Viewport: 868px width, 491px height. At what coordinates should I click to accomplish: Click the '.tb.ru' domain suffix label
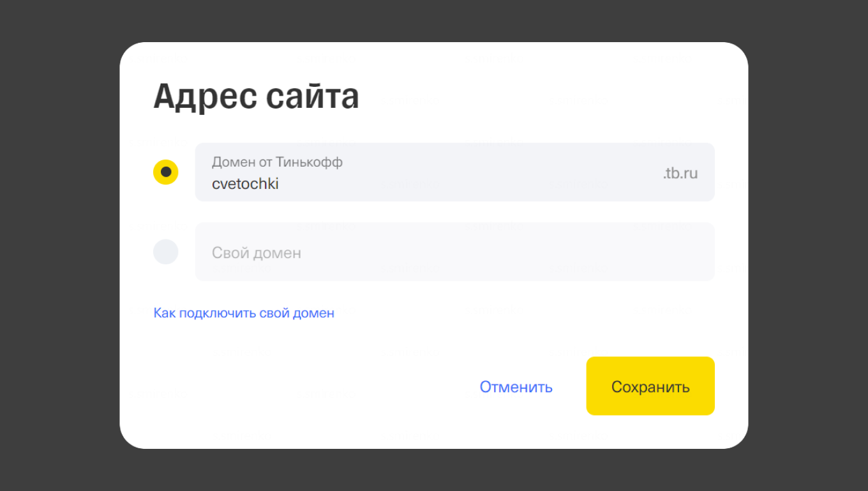(680, 172)
